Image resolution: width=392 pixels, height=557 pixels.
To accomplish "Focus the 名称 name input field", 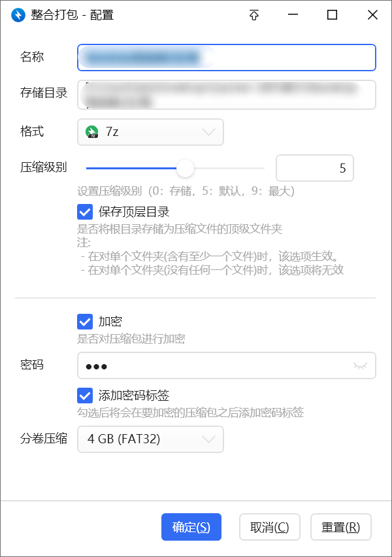I will [x=227, y=58].
